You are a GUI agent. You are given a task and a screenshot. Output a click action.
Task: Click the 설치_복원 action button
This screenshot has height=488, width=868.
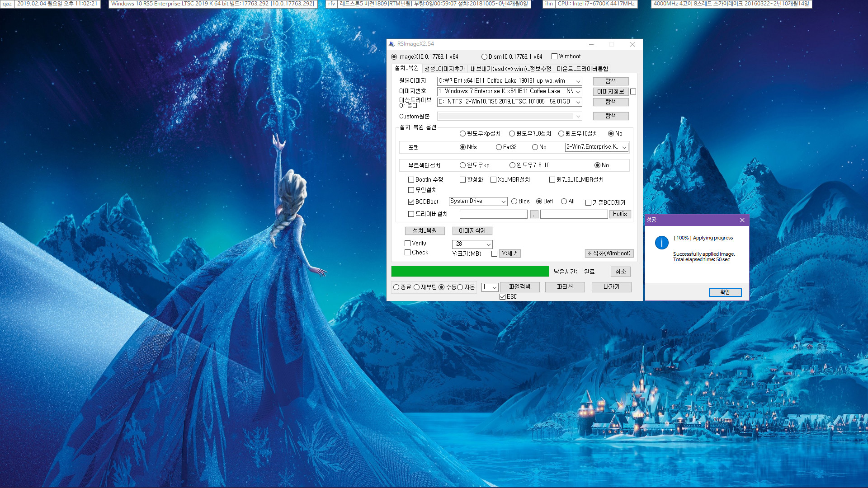click(425, 231)
